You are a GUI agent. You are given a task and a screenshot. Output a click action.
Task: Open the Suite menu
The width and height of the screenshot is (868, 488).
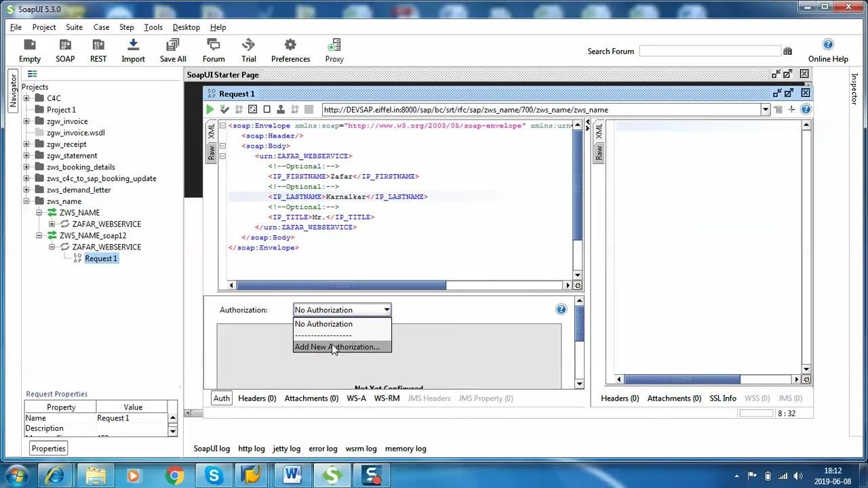75,27
